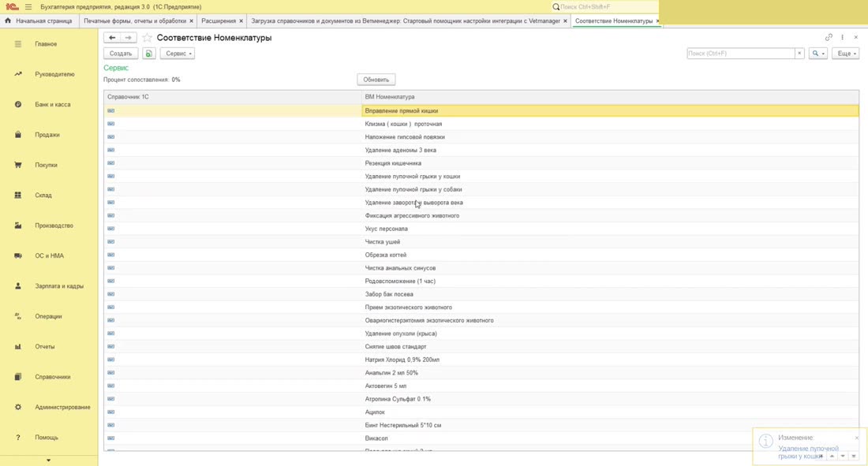Open Зарплата и кадры section
The height and width of the screenshot is (466, 868).
pyautogui.click(x=59, y=286)
